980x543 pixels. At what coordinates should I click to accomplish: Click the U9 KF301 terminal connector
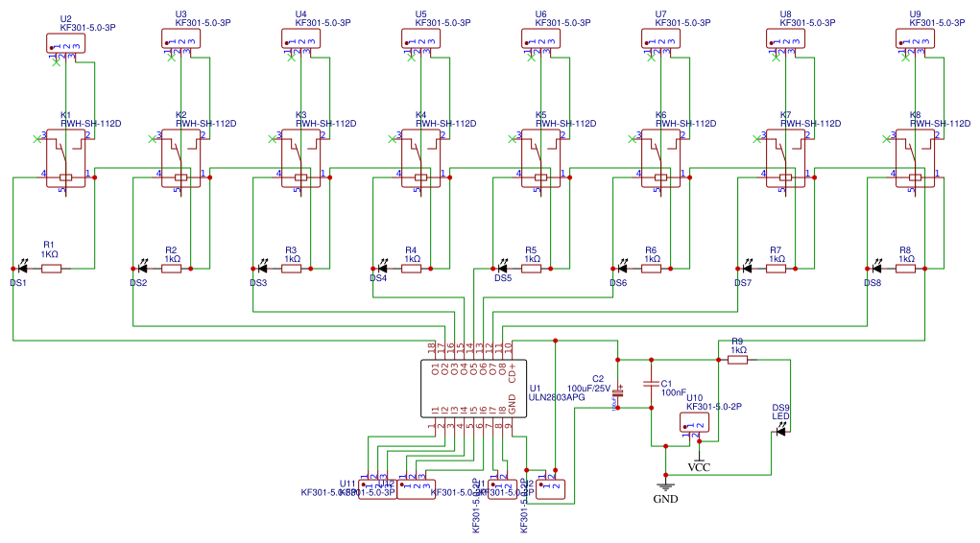coord(915,38)
